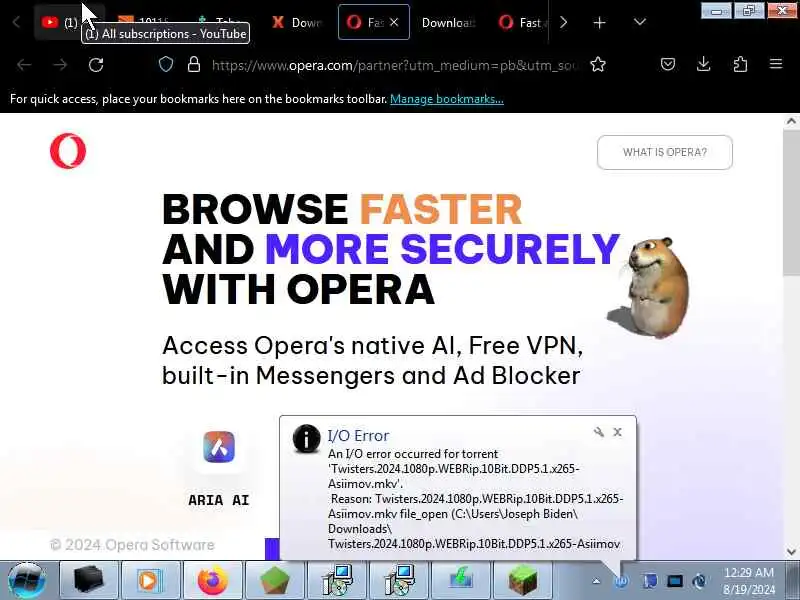
Task: Show hidden system tray icons
Action: pyautogui.click(x=596, y=581)
